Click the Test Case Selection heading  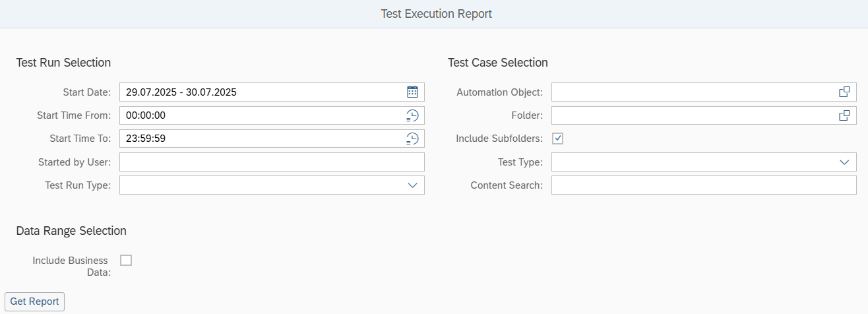[x=497, y=63]
